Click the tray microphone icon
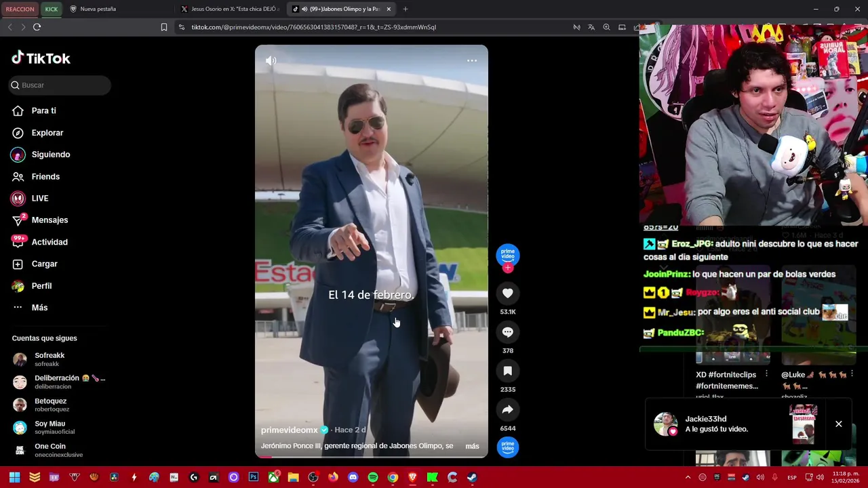Screen dimensions: 868x488 775,477
